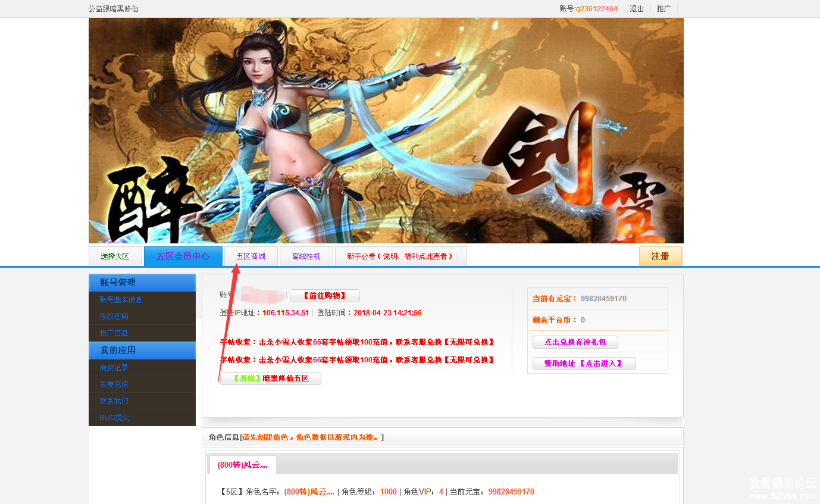Viewport: 820px width, 504px height.
Task: Open the 推广 link in top bar
Action: pos(663,9)
